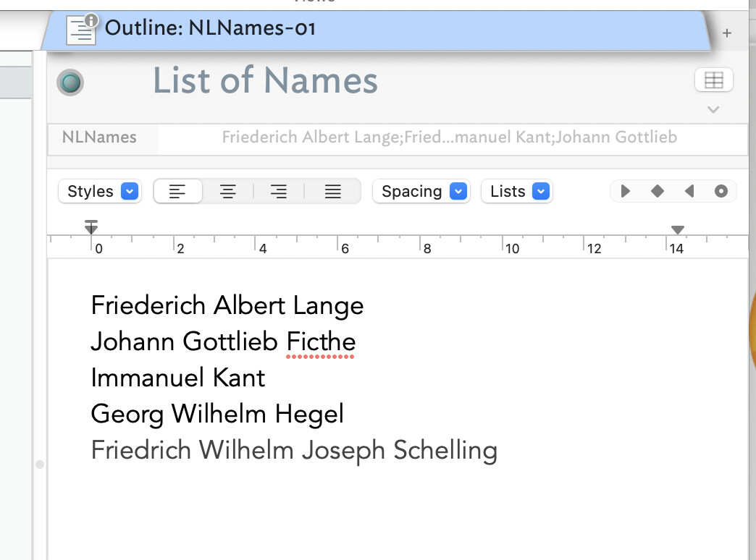Select the left tab stop triangle icon
The height and width of the screenshot is (560, 756).
[x=626, y=191]
